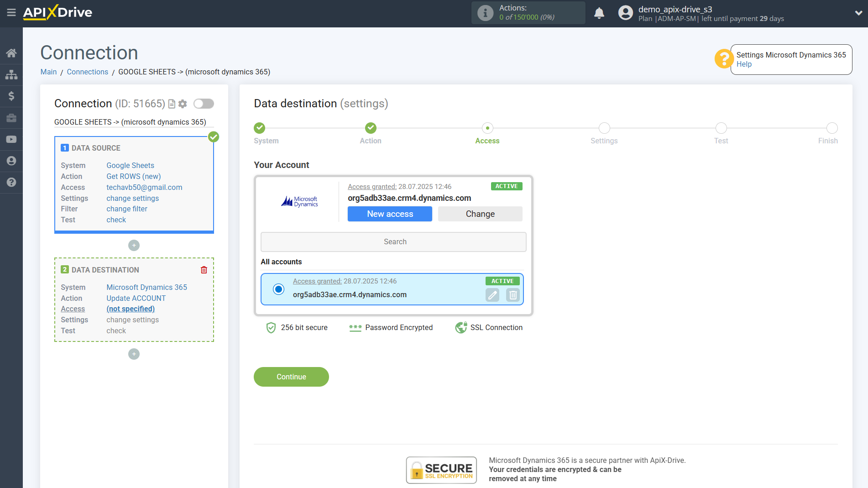Open notifications bell
This screenshot has width=868, height=488.
coord(599,13)
